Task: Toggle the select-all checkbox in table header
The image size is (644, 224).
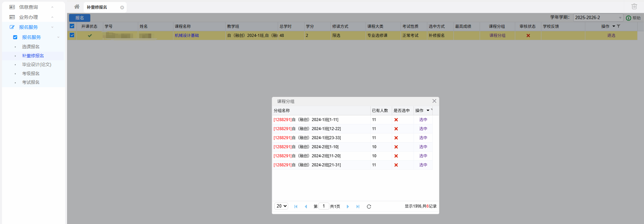Action: pyautogui.click(x=72, y=26)
